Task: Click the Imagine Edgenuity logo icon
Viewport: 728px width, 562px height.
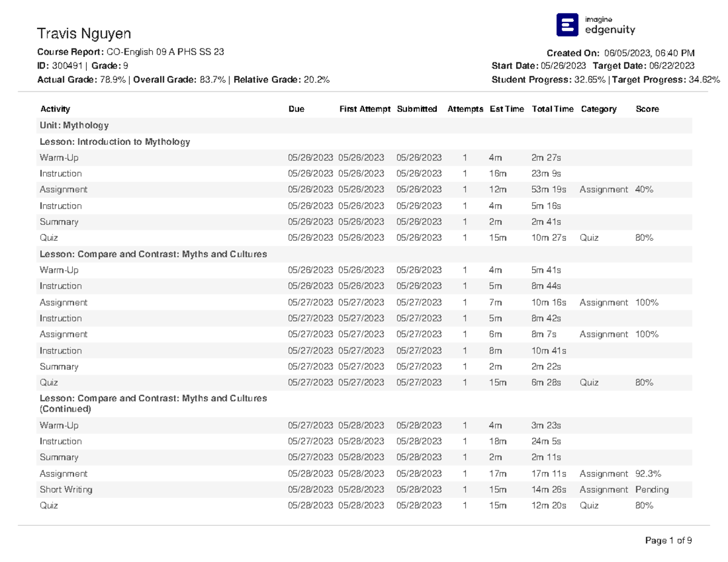Action: (x=567, y=25)
